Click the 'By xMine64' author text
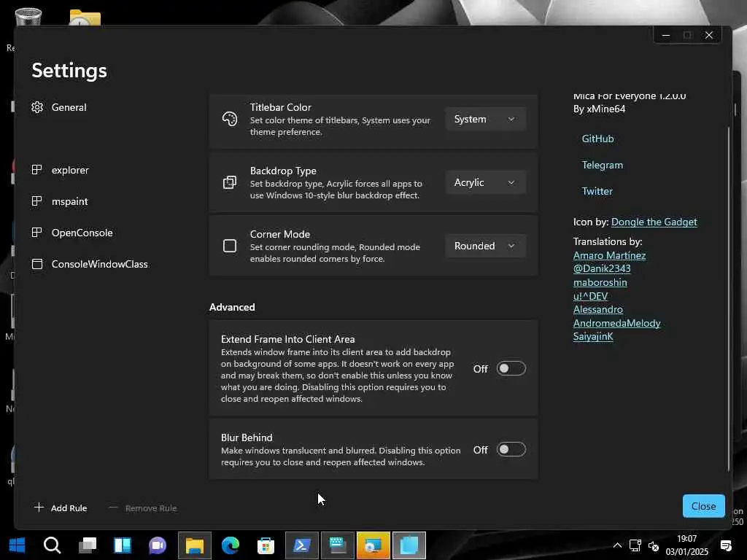 599,109
